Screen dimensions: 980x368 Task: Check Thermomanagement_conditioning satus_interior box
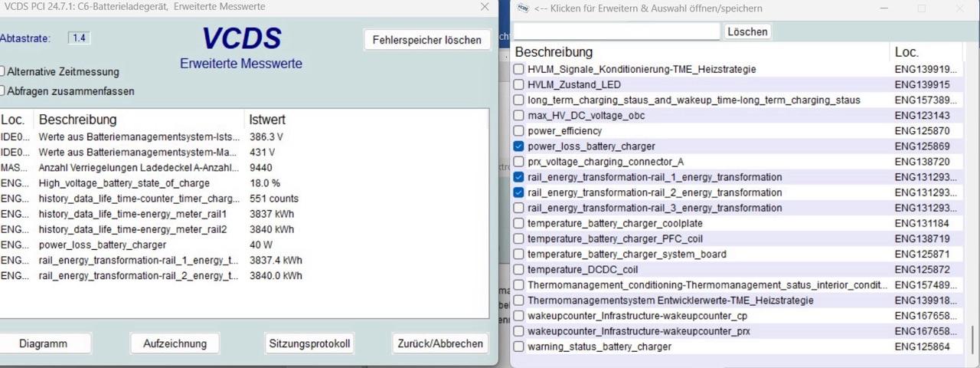[x=519, y=284]
